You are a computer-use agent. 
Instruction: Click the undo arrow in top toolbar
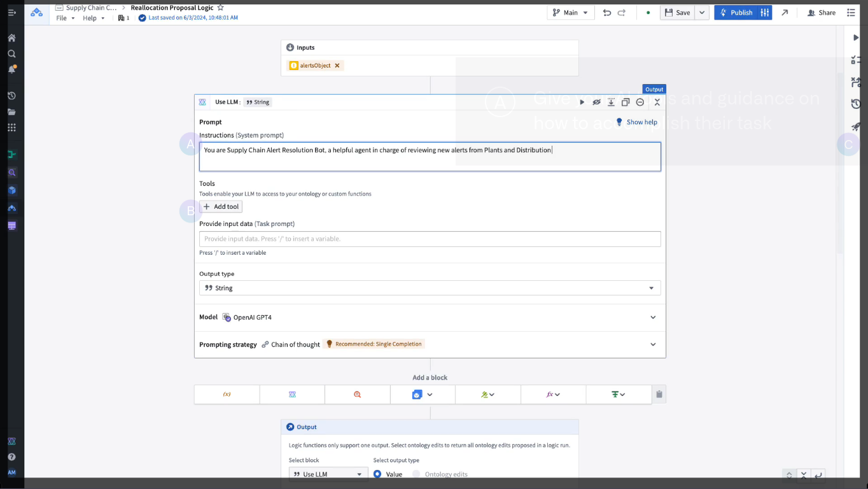point(606,13)
